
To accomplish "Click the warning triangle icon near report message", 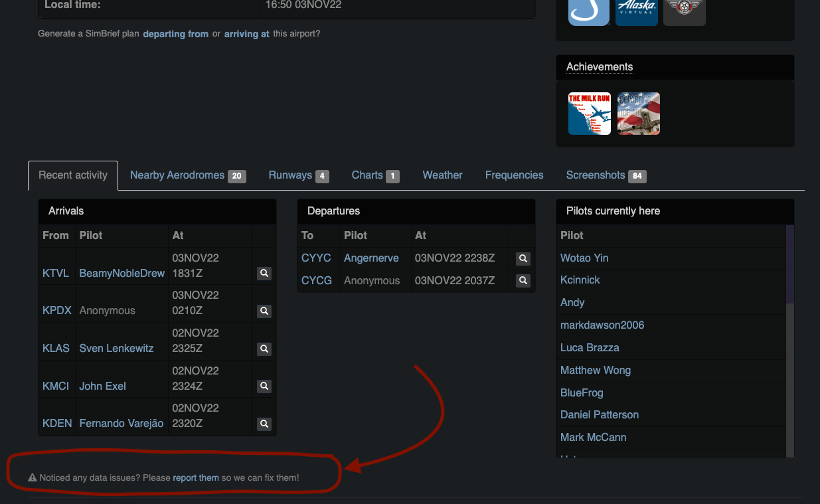I will pos(31,477).
